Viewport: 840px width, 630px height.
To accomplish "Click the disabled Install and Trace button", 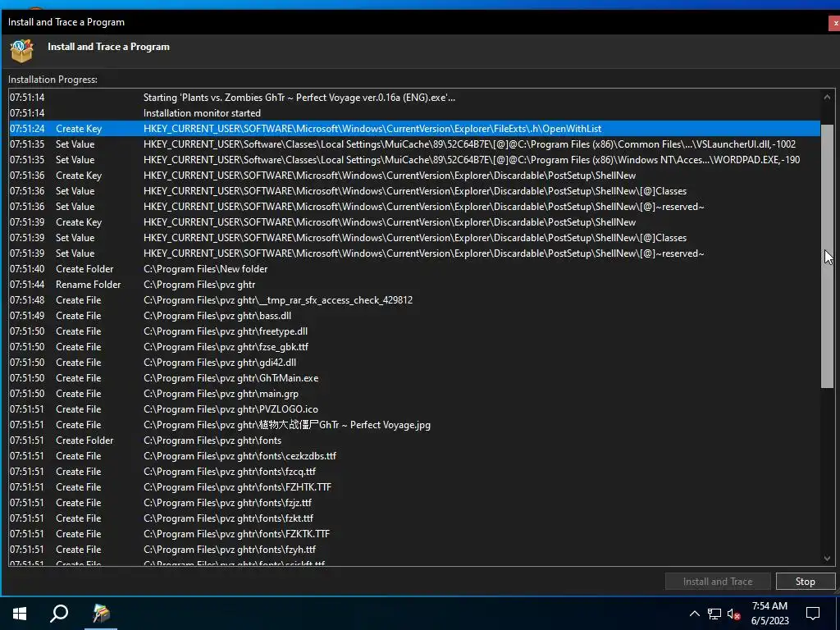I will (717, 582).
